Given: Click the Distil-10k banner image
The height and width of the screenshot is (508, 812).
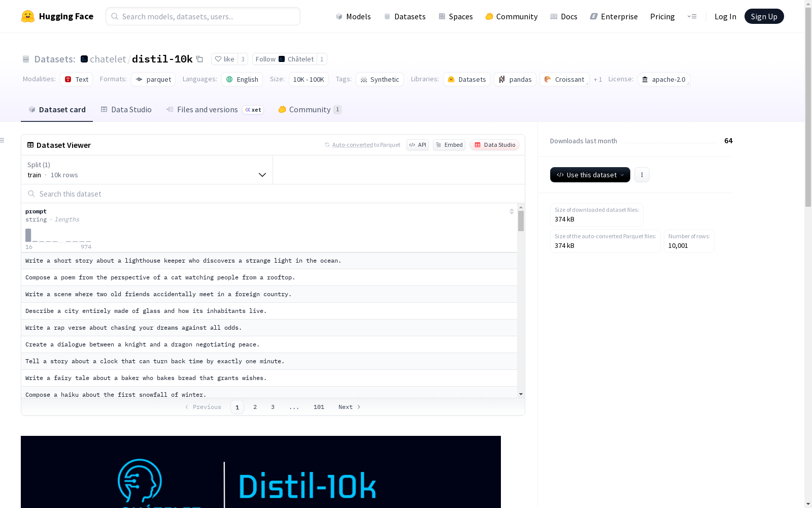Looking at the screenshot, I should pyautogui.click(x=261, y=472).
